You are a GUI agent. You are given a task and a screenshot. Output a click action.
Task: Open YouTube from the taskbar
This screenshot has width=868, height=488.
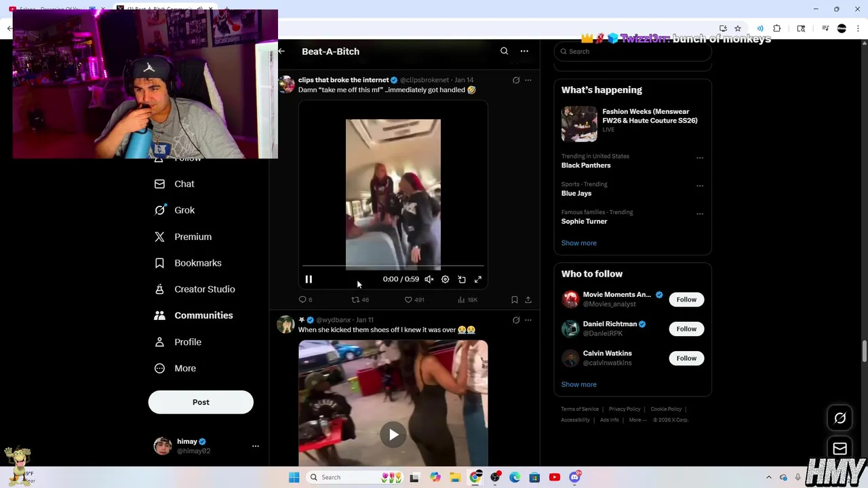click(555, 477)
